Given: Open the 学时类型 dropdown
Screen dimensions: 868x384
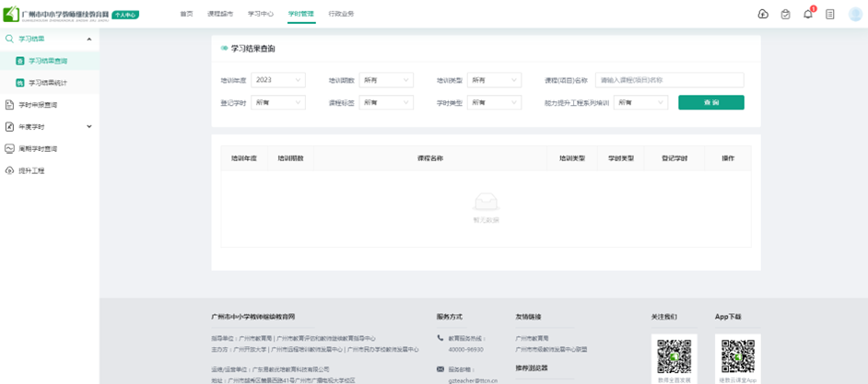Looking at the screenshot, I should tap(494, 102).
